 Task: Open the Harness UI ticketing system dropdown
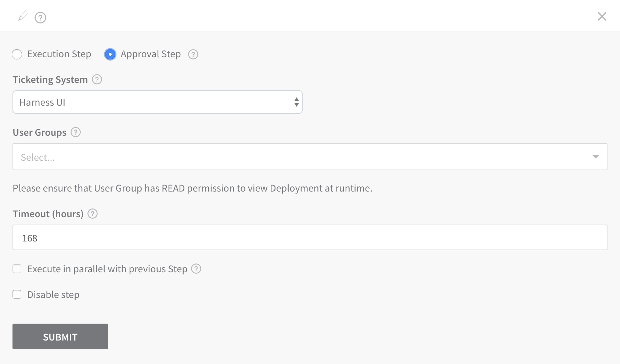coord(158,102)
